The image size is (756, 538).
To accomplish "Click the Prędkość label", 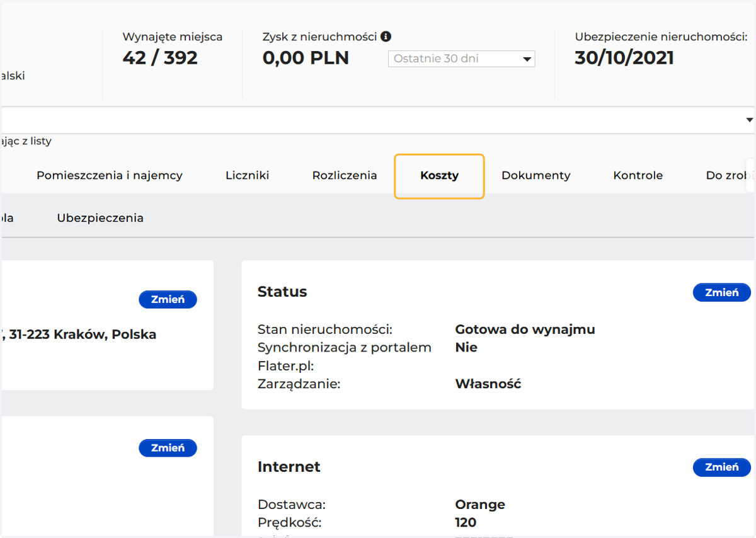I will tap(290, 522).
